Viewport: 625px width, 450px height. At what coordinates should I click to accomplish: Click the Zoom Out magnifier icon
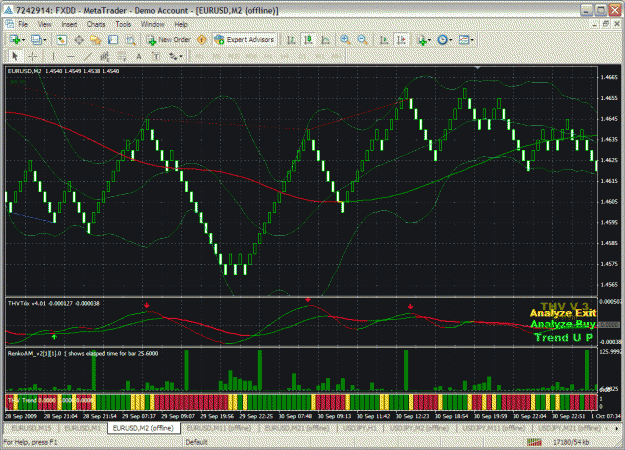coord(362,40)
